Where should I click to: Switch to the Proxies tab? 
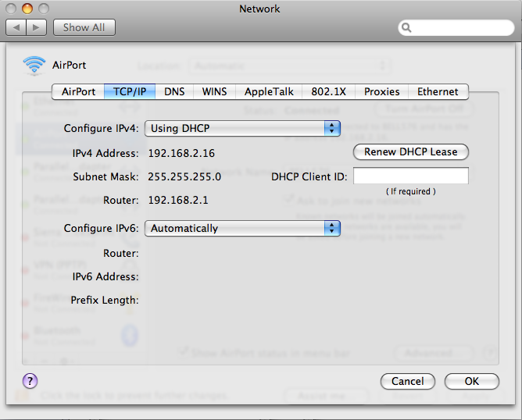coord(382,91)
